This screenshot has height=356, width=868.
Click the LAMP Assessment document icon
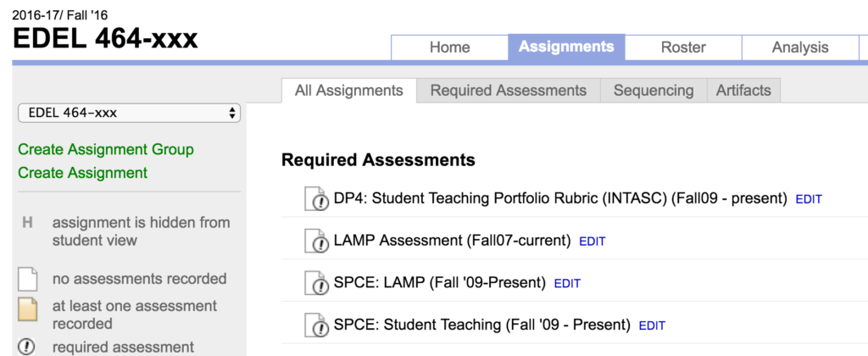click(x=316, y=241)
